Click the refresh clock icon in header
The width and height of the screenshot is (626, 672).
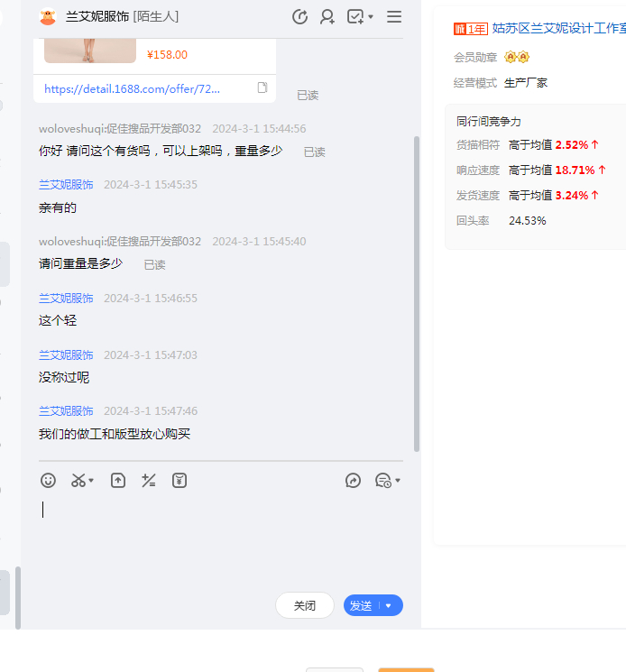coord(300,17)
